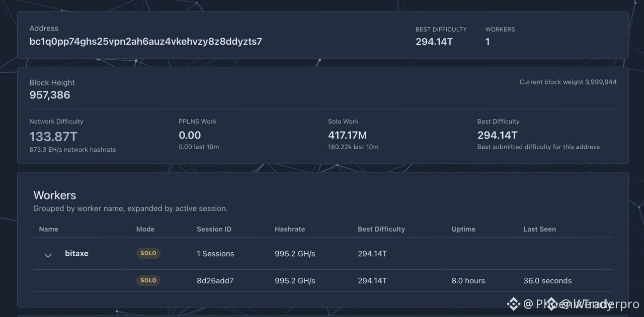This screenshot has height=317, width=644.
Task: Click the Hashrate column header
Action: tap(290, 229)
